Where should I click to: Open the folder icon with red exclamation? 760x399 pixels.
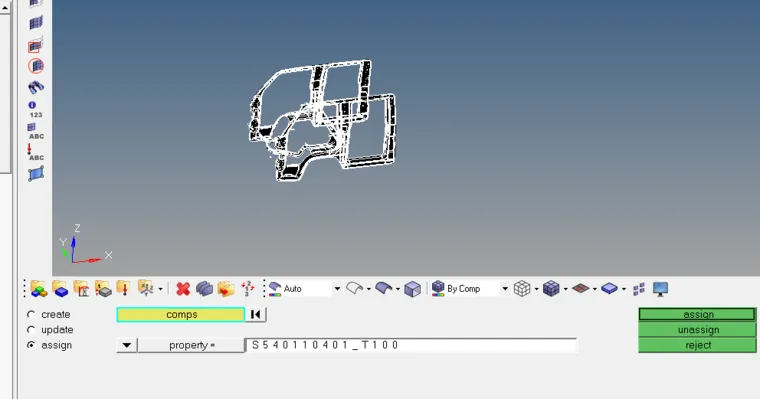123,289
